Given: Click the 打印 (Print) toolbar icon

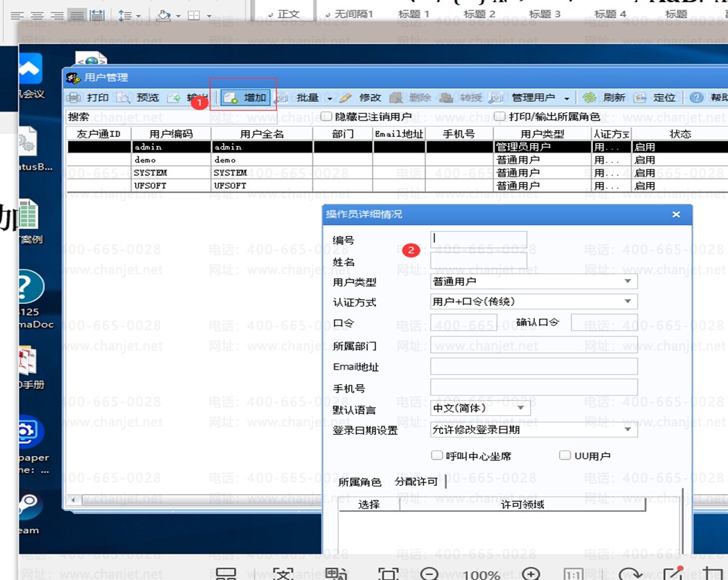Looking at the screenshot, I should (74, 98).
